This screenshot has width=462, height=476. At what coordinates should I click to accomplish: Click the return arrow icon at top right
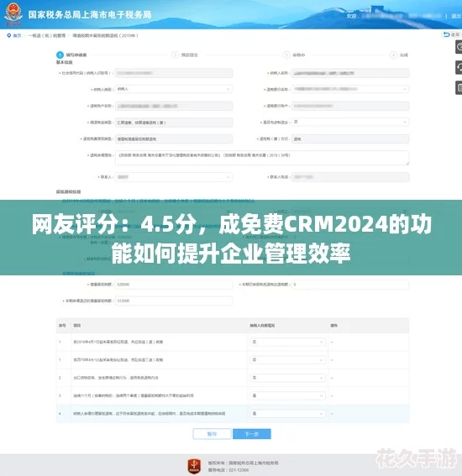pyautogui.click(x=446, y=34)
